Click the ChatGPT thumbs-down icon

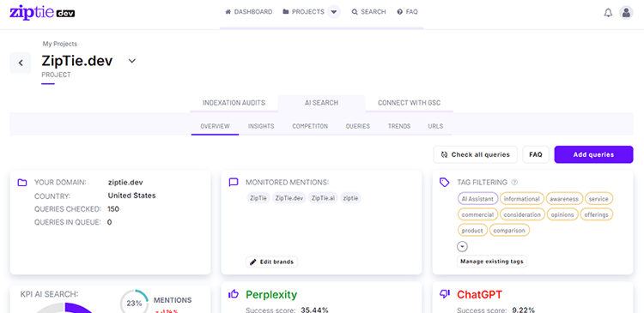pos(445,294)
